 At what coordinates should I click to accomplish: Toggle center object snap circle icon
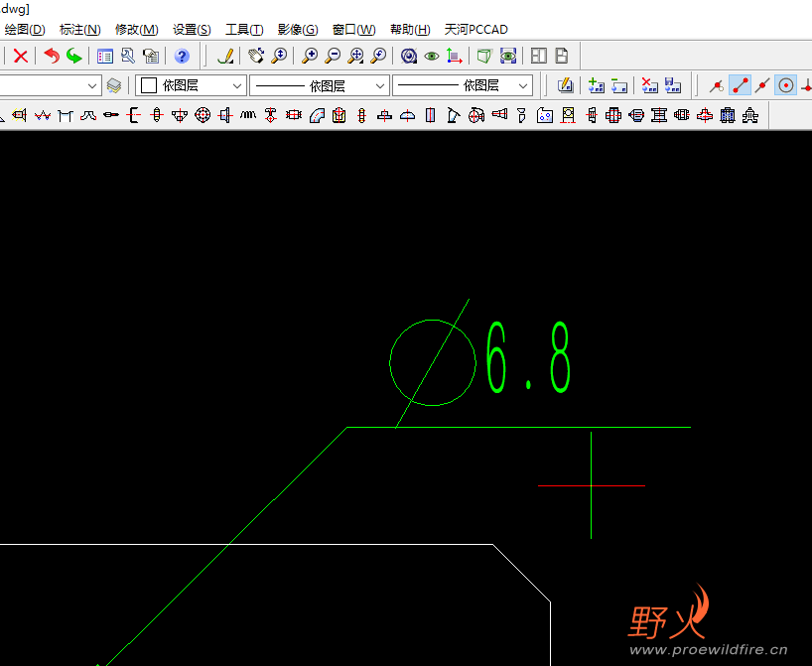[786, 86]
